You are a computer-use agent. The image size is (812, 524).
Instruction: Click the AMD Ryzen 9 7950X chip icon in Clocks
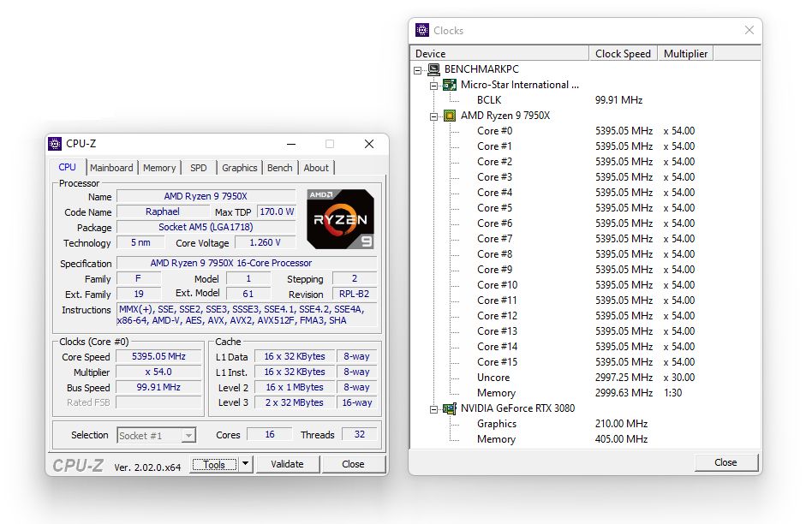pos(450,116)
